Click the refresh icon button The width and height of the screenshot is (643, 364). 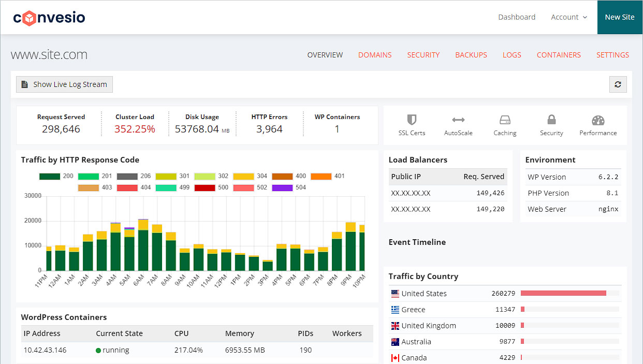pos(618,84)
